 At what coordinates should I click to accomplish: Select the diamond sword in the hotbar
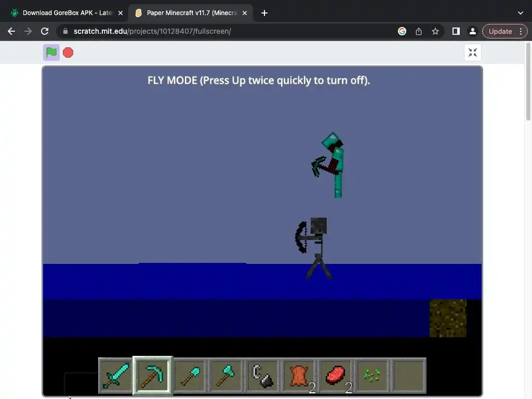click(116, 376)
